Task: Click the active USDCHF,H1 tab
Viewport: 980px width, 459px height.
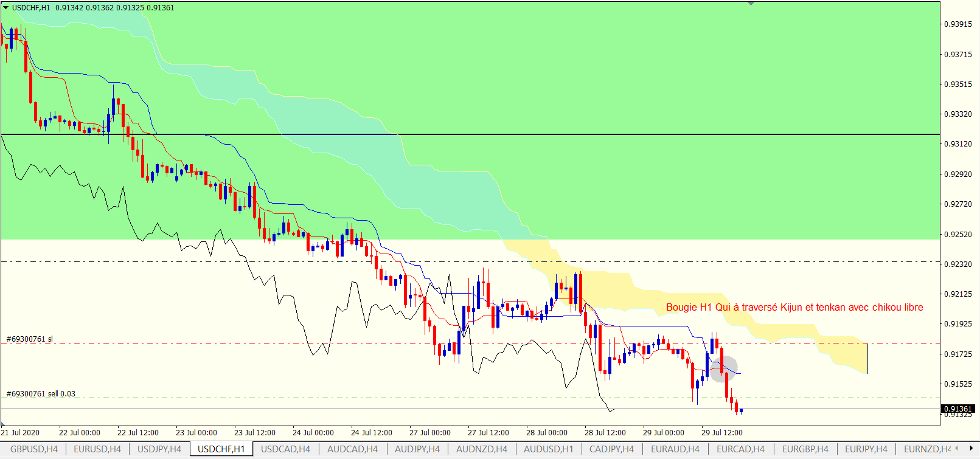Action: click(221, 449)
